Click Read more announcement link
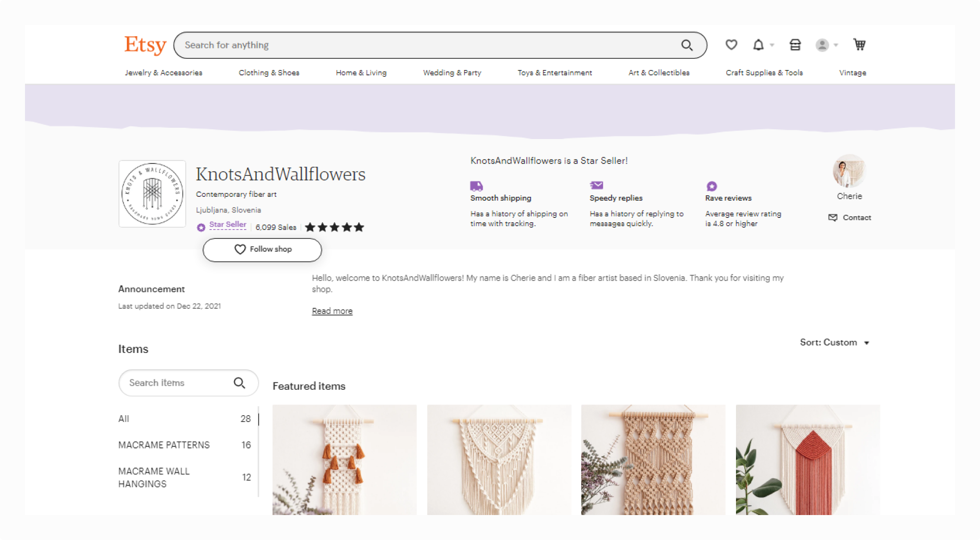Image resolution: width=980 pixels, height=540 pixels. [x=332, y=311]
